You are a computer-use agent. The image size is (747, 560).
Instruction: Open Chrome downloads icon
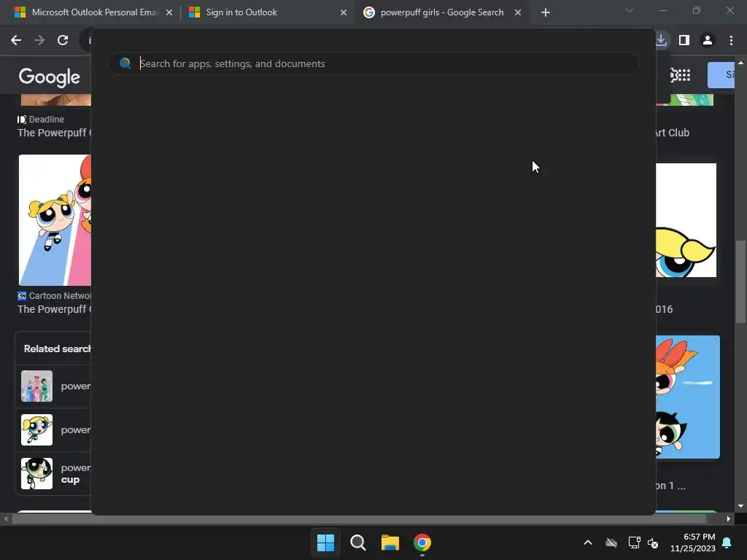tap(662, 40)
